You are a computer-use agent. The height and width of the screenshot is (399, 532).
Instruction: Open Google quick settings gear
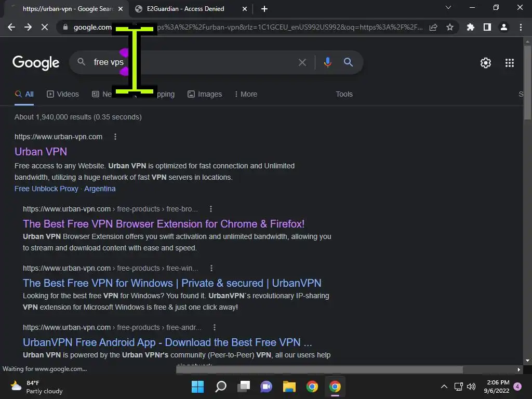[486, 63]
